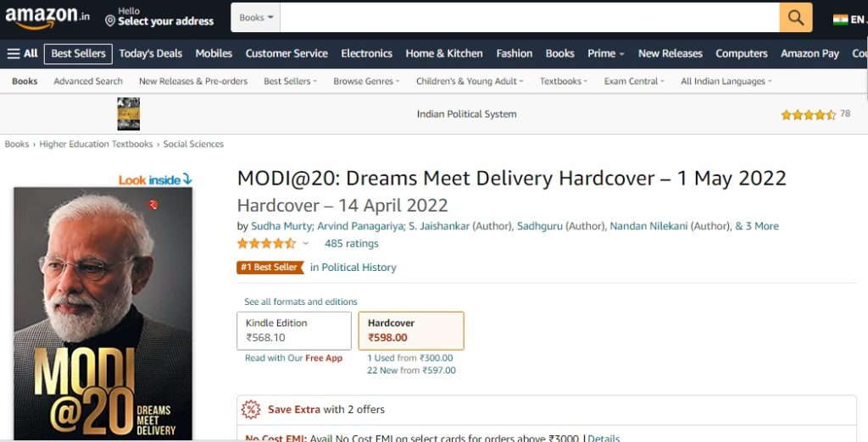Click the Save Extra offers badge icon
Image resolution: width=868 pixels, height=442 pixels.
[x=251, y=409]
